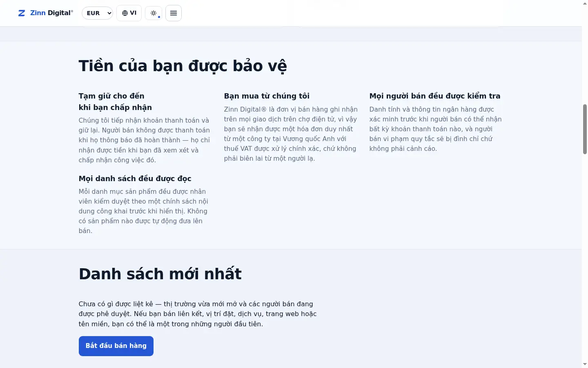Click the scrollbar up arrow

click(585, 3)
